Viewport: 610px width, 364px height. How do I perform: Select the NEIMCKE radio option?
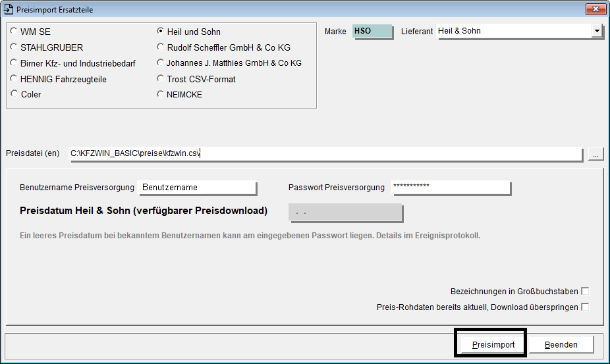click(x=160, y=93)
